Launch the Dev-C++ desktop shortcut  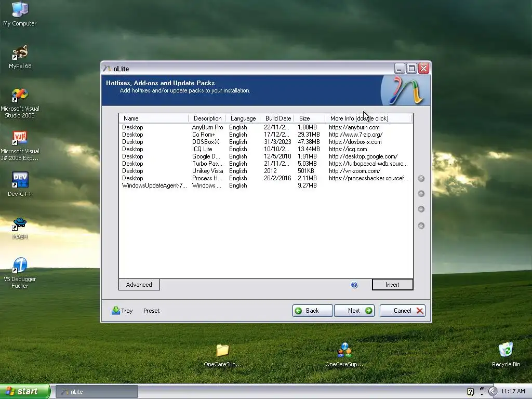[x=20, y=184]
